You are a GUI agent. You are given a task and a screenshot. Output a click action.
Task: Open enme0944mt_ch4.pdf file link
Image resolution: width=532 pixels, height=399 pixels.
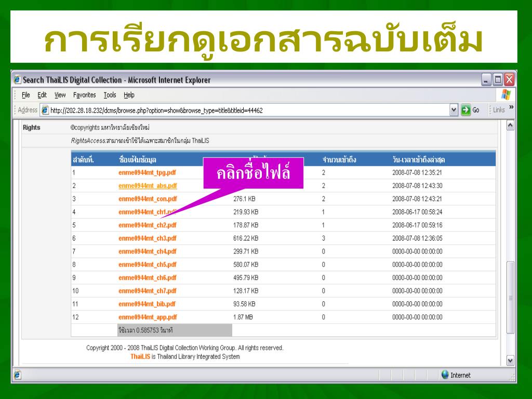pyautogui.click(x=148, y=251)
